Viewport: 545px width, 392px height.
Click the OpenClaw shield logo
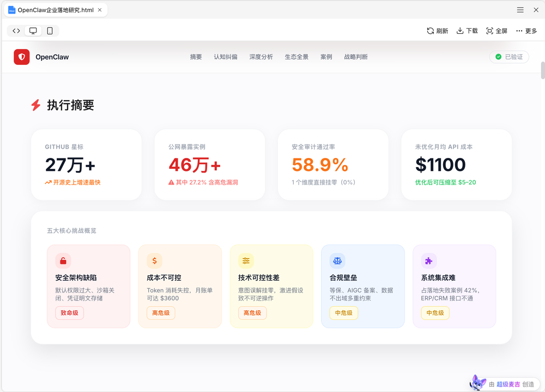tap(21, 57)
